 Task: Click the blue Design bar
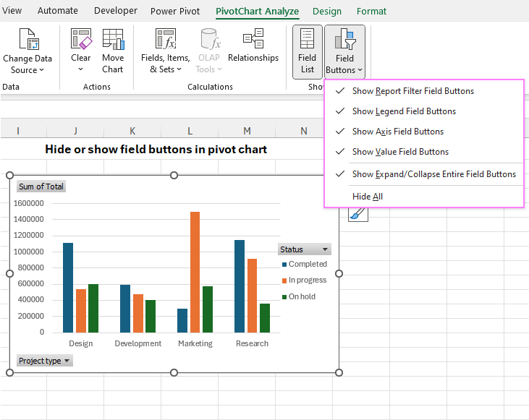(x=68, y=288)
